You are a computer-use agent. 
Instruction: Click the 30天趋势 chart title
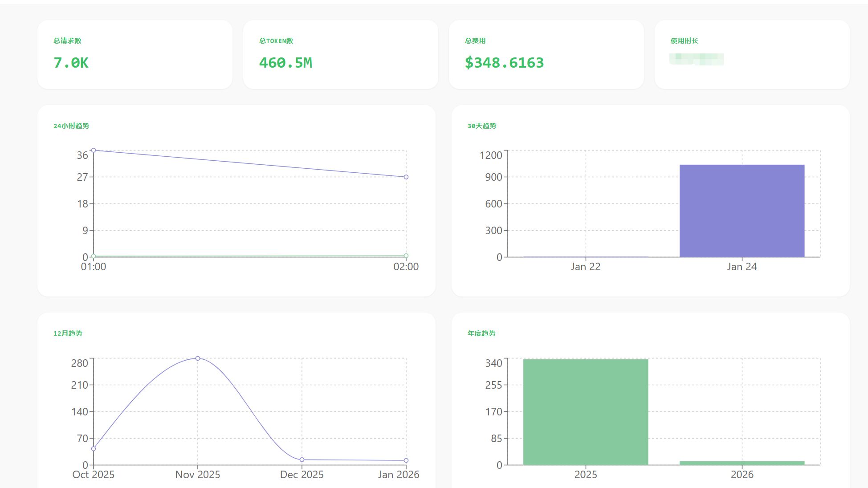[482, 126]
